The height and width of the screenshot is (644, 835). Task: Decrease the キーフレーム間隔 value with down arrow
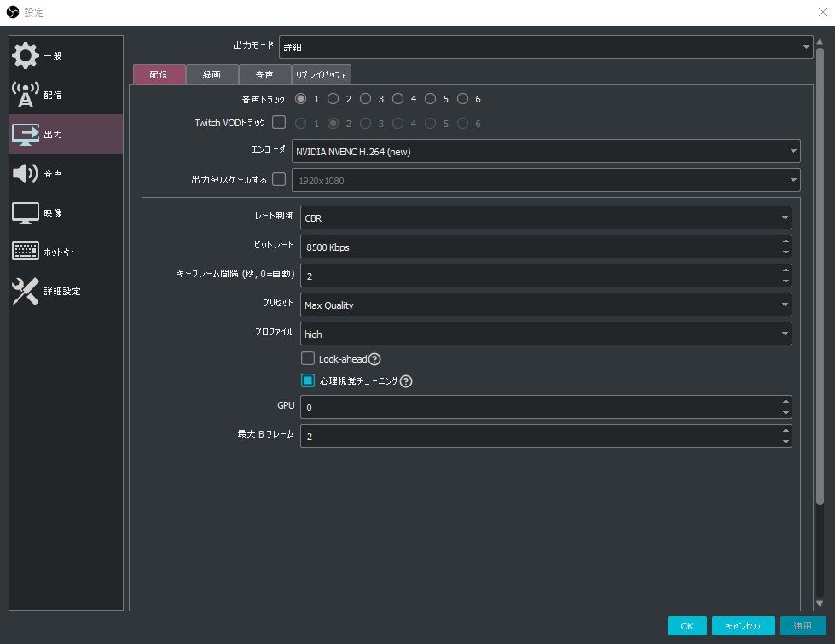786,281
